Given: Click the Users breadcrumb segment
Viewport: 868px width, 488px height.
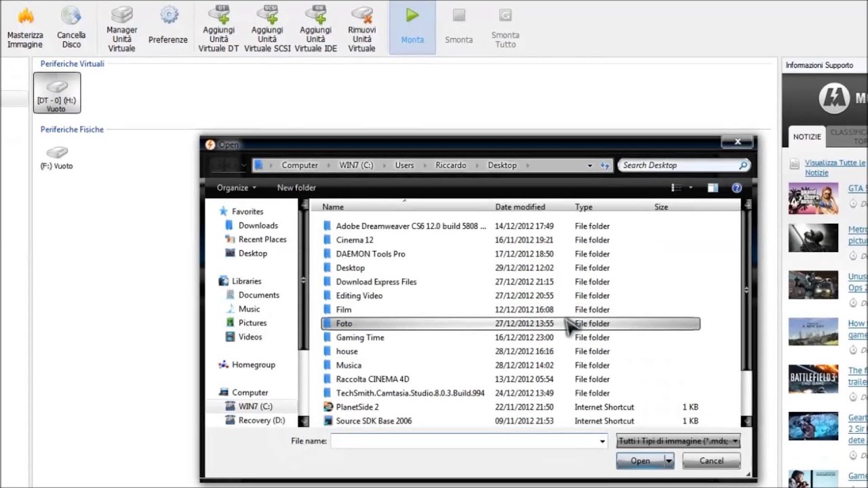Looking at the screenshot, I should [x=404, y=165].
